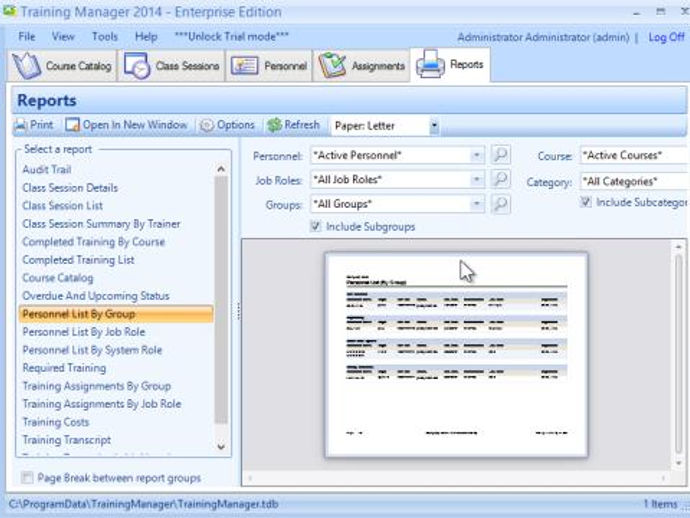
Task: Select Class Session Summary By Trainer report
Action: (x=101, y=224)
